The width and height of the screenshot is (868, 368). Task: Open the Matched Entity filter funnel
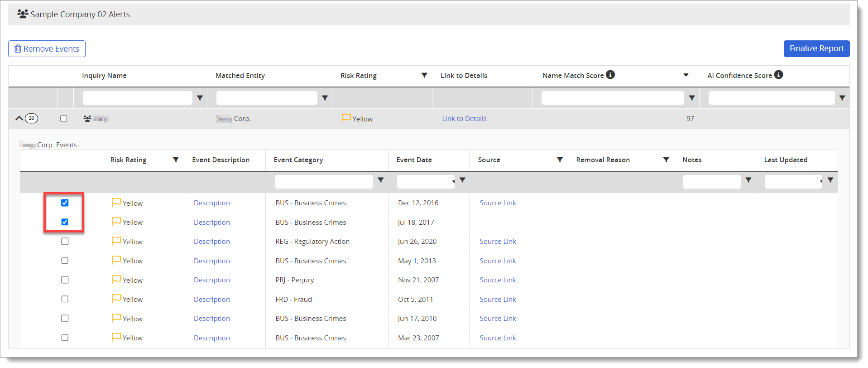325,98
